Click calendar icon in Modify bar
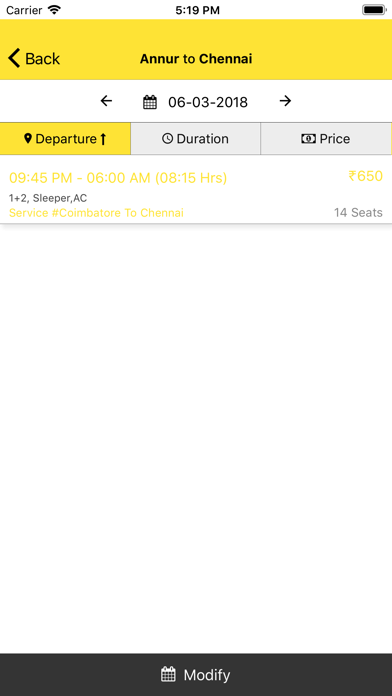 [x=168, y=675]
